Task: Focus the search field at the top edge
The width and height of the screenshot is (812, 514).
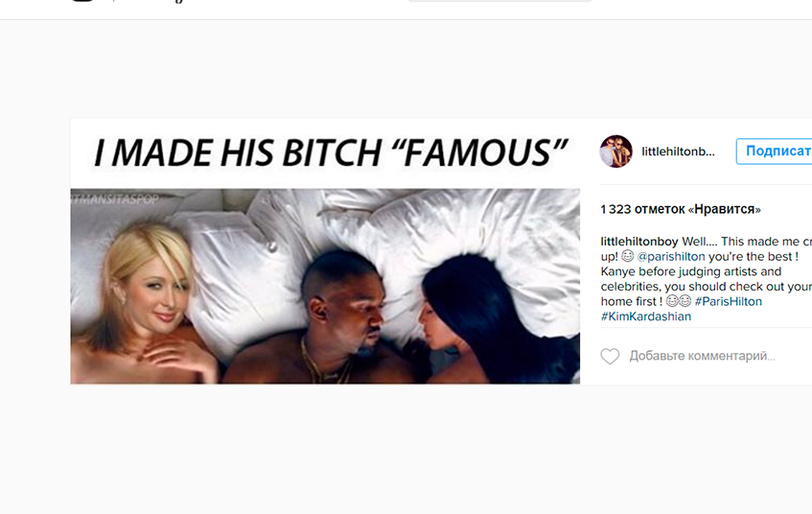Action: click(499, 1)
